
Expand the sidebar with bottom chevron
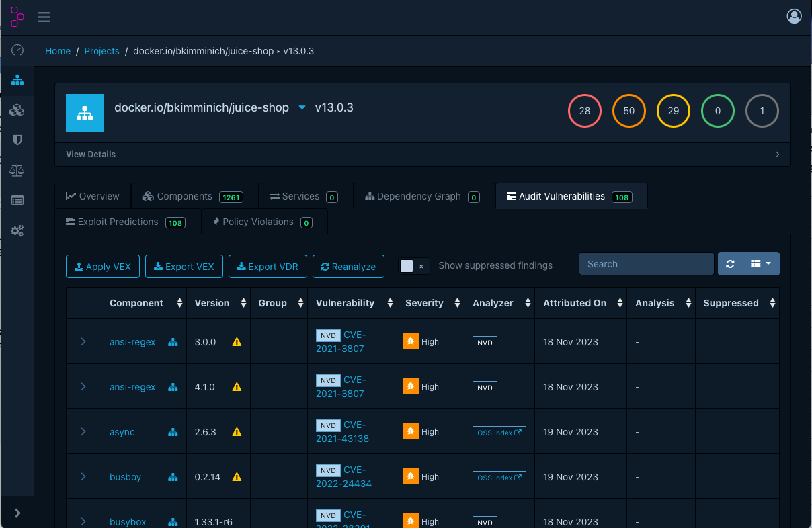point(17,513)
